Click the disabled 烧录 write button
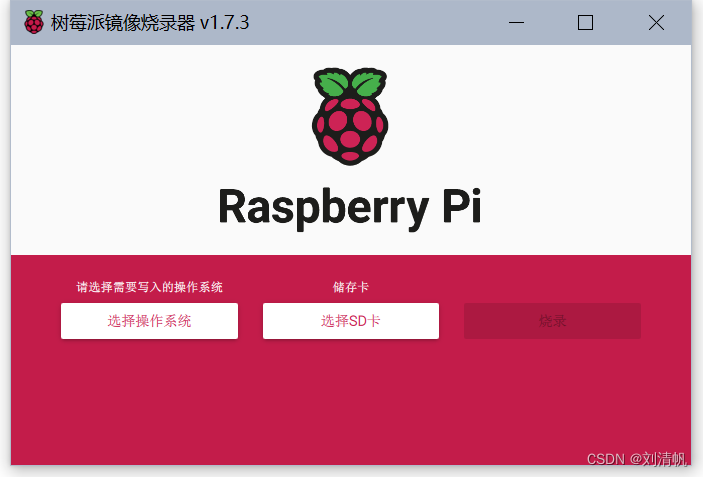 (552, 321)
